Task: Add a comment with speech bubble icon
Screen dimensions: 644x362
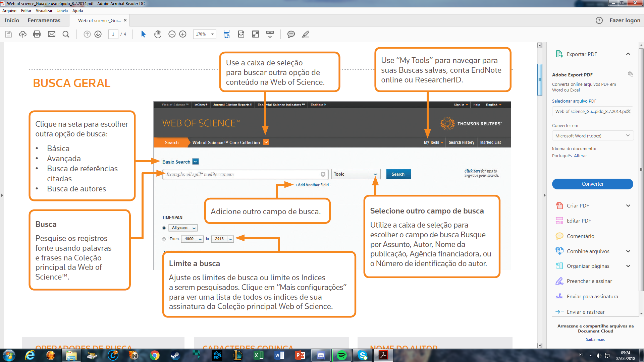Action: tap(291, 34)
